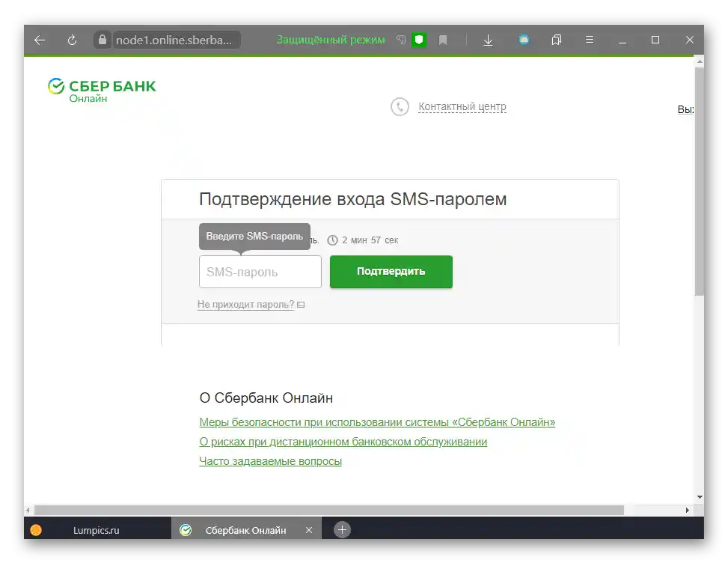This screenshot has width=728, height=563.
Task: Click the Сбербанк tab favicon
Action: coord(186,530)
